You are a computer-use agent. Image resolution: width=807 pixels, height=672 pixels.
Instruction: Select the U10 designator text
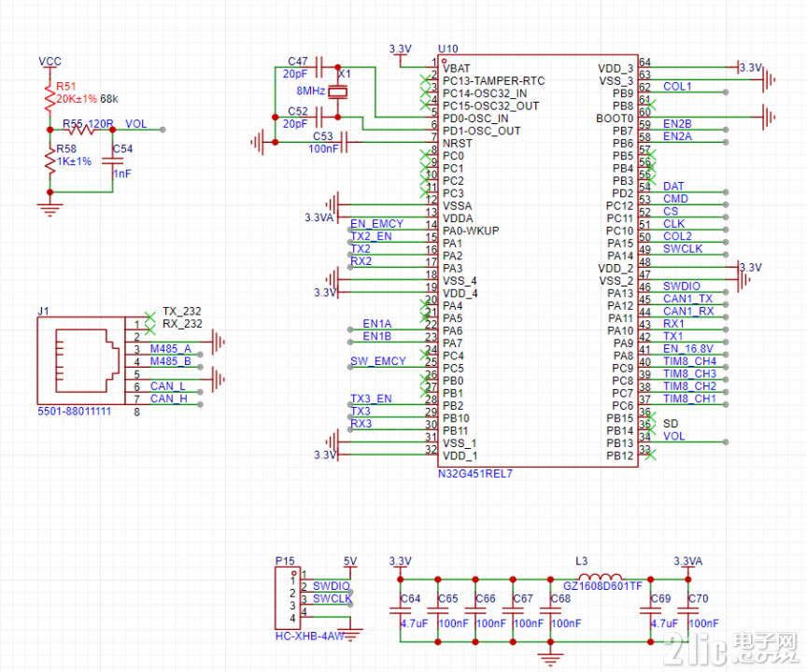tap(447, 49)
